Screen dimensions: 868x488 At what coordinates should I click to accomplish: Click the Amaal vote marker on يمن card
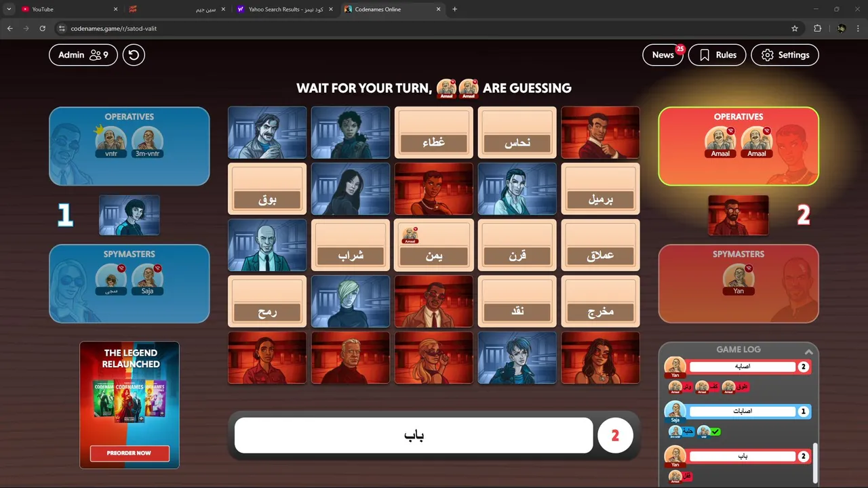(410, 235)
